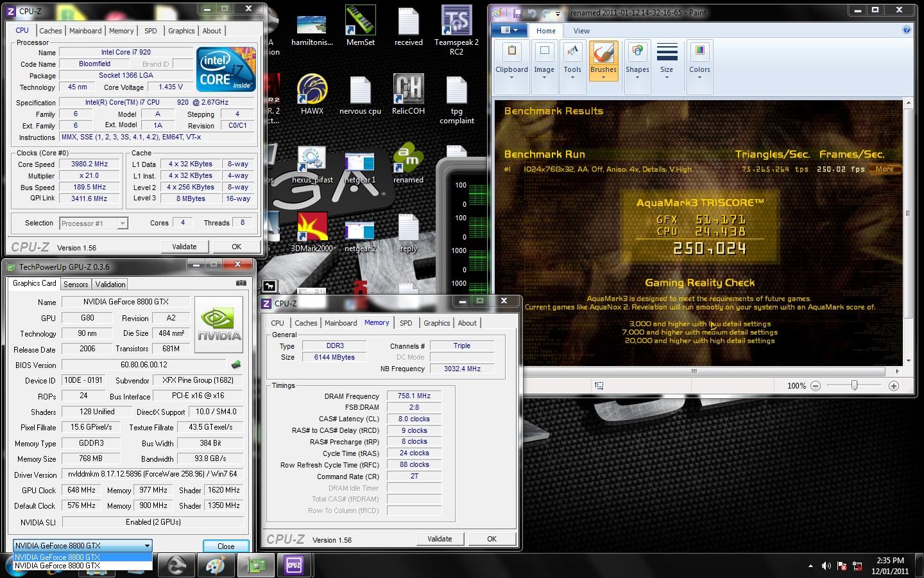
Task: Click Undo arrow in Paint quick access toolbar
Action: pyautogui.click(x=532, y=12)
